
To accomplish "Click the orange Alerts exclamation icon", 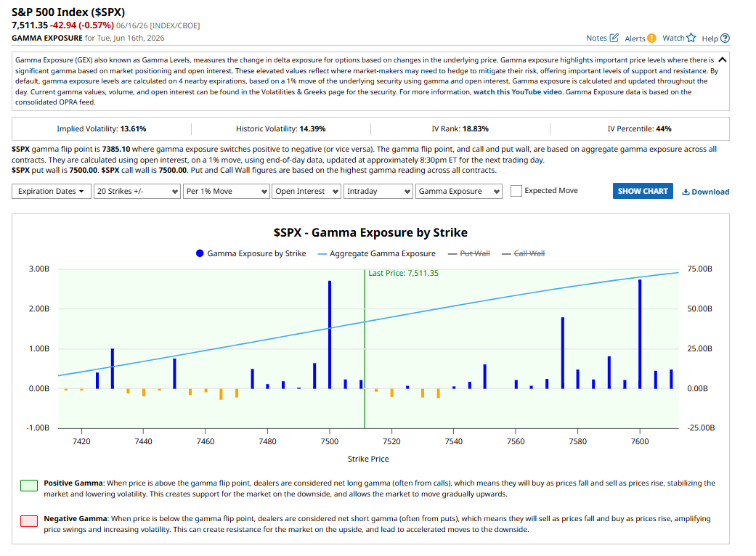I will [x=651, y=38].
